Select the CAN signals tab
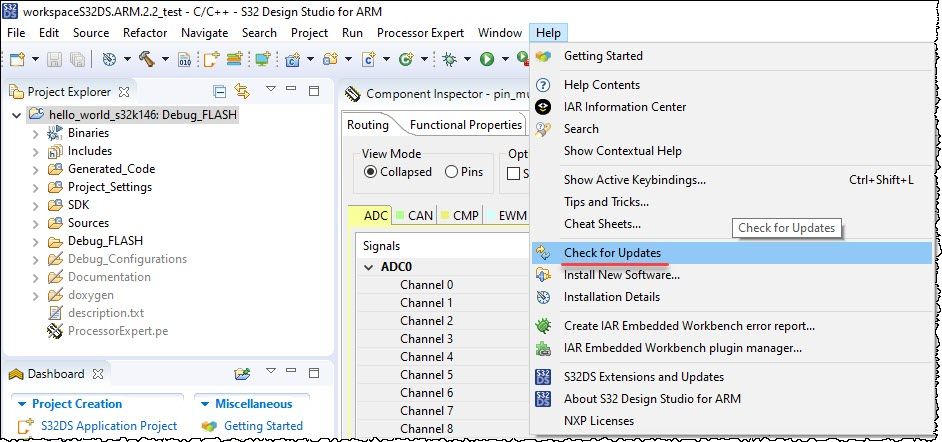Screen dimensions: 942x442 415,216
